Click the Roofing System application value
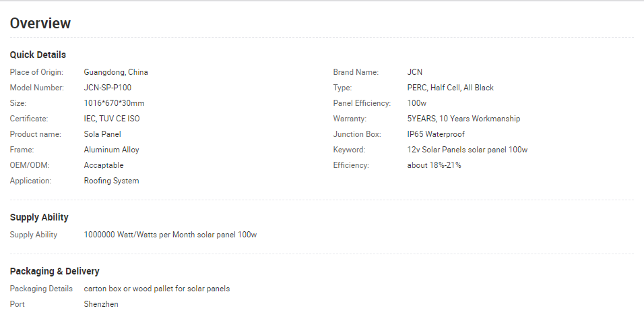This screenshot has height=323, width=644. point(111,181)
